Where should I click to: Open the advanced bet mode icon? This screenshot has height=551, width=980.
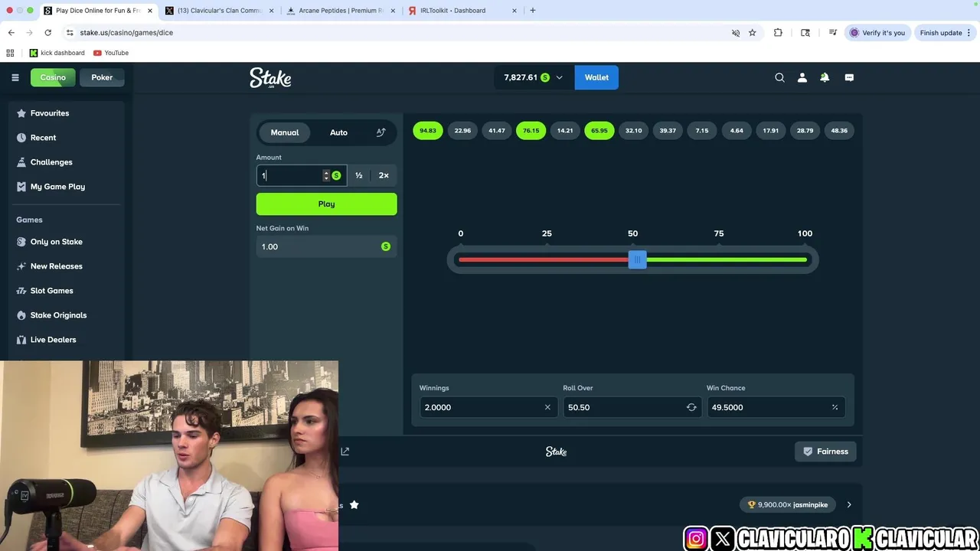pyautogui.click(x=381, y=132)
